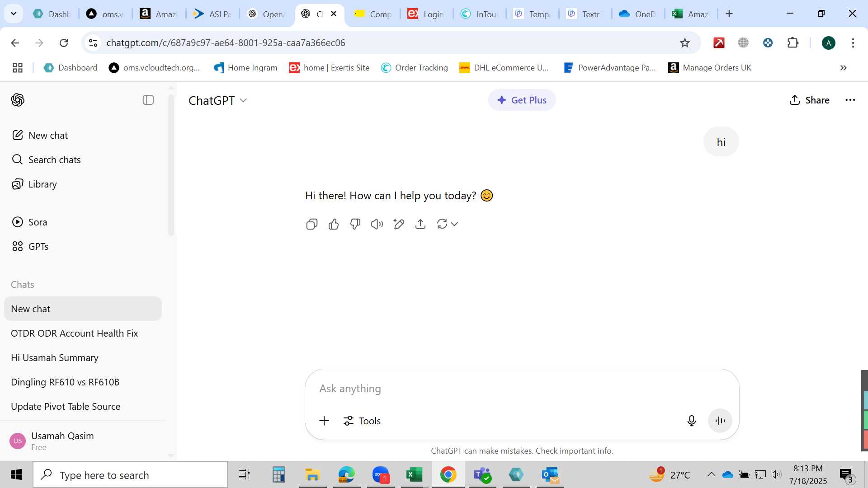This screenshot has height=488, width=868.
Task: Copy the assistant response
Action: pyautogui.click(x=311, y=224)
